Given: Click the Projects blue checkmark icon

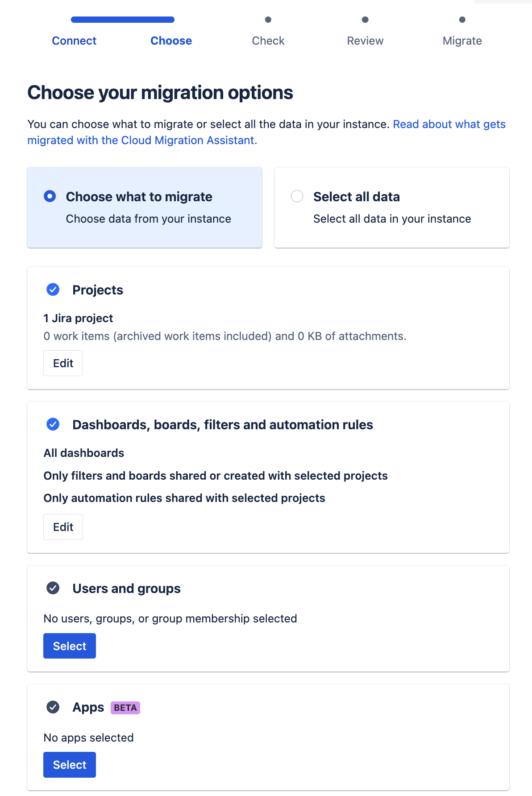Looking at the screenshot, I should click(53, 290).
